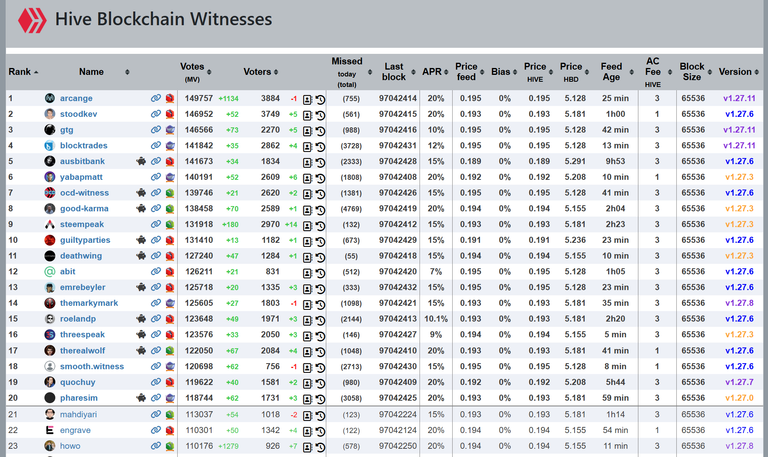Sort table by Price HBD header

574,72
